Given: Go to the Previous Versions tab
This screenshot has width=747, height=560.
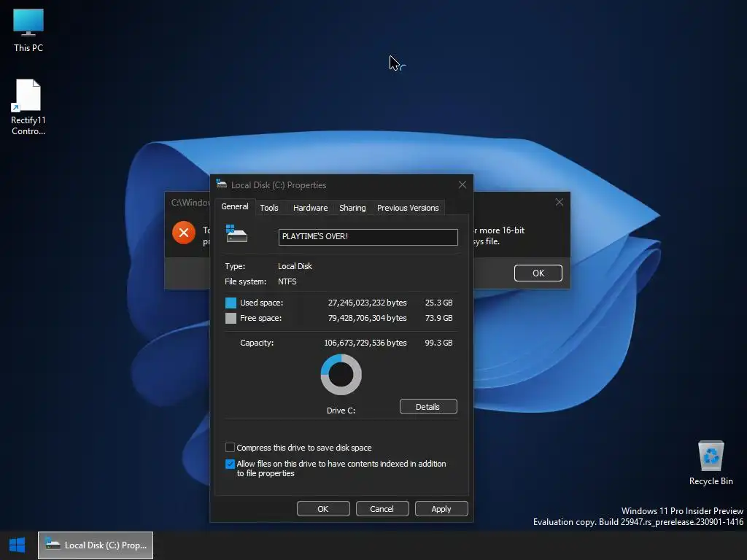Looking at the screenshot, I should click(x=408, y=208).
